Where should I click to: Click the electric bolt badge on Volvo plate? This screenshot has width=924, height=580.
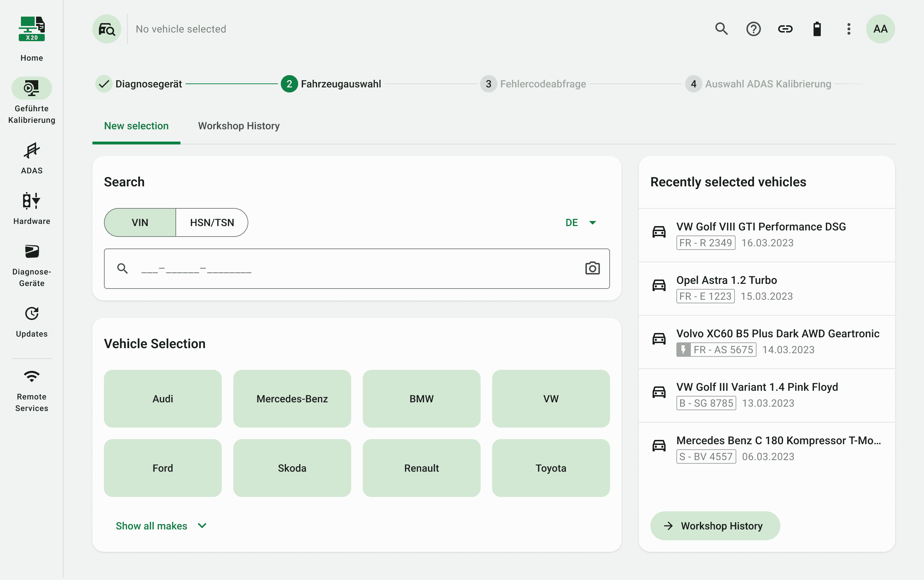(684, 350)
